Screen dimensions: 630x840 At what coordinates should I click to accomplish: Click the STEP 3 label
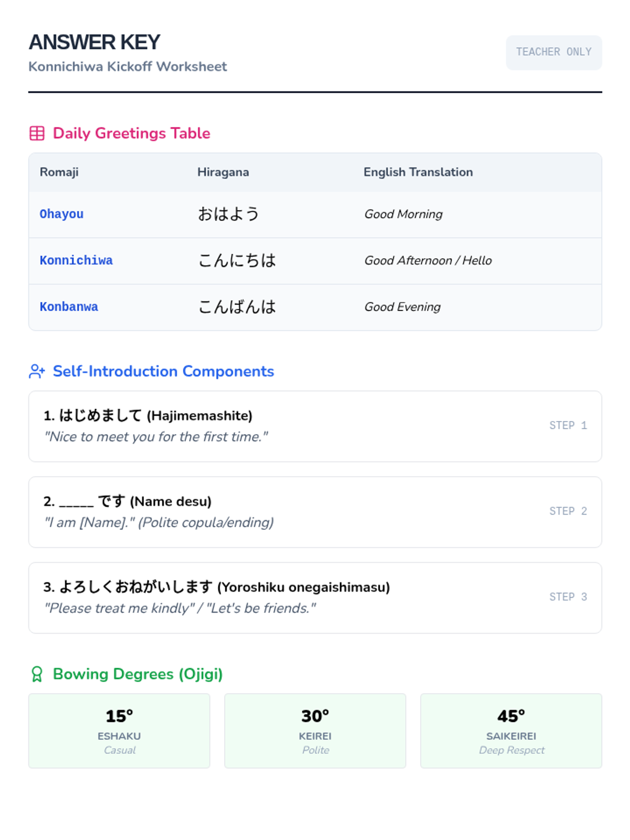(568, 597)
